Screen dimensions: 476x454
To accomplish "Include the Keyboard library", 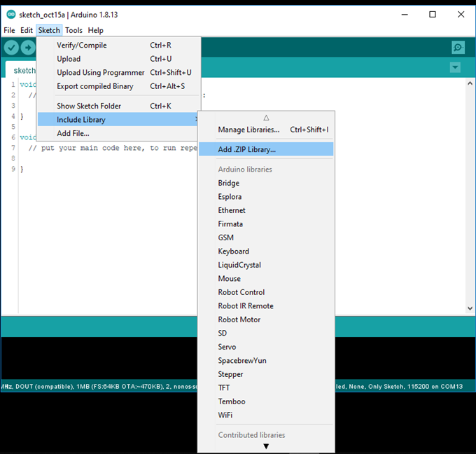I will [x=266, y=252].
